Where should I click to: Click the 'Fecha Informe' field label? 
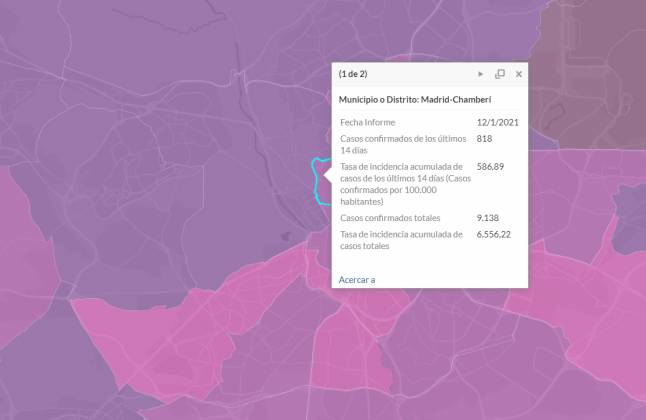pyautogui.click(x=367, y=122)
